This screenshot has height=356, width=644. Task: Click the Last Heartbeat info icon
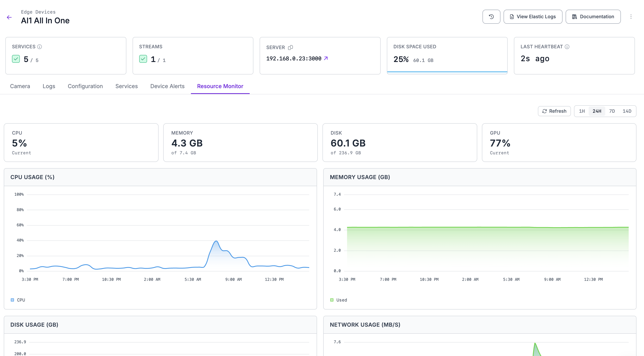pyautogui.click(x=567, y=47)
